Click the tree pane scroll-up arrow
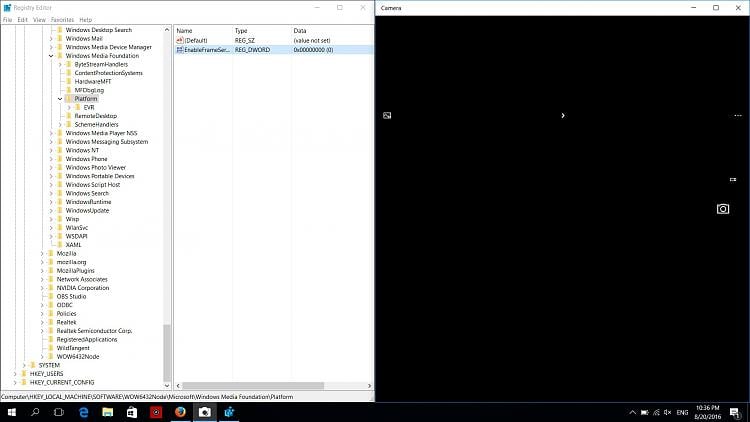The height and width of the screenshot is (422, 750). (x=167, y=30)
